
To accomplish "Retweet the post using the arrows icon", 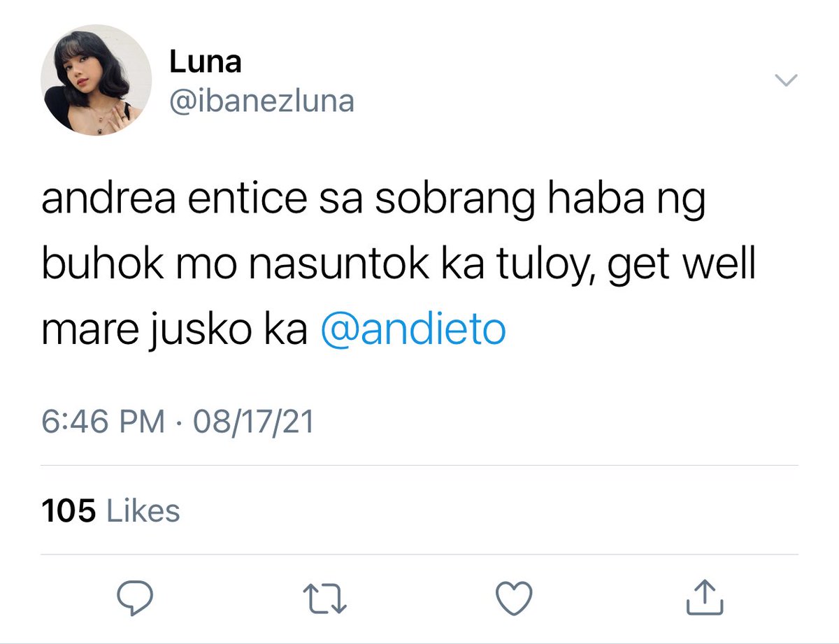I will [325, 597].
